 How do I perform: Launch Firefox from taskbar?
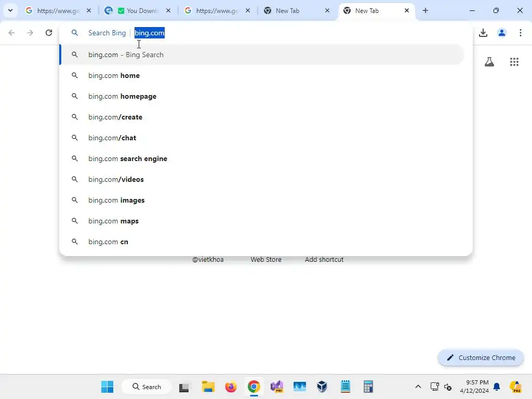[x=231, y=387]
